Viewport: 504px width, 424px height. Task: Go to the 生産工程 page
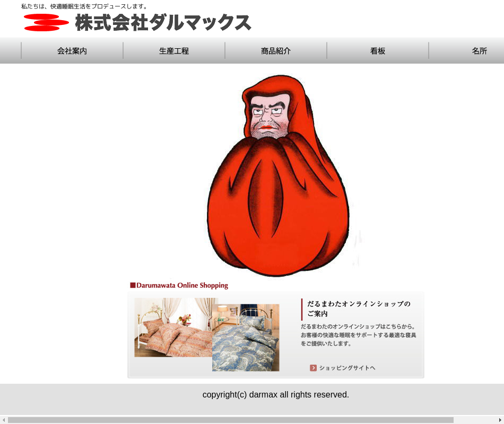pos(174,51)
